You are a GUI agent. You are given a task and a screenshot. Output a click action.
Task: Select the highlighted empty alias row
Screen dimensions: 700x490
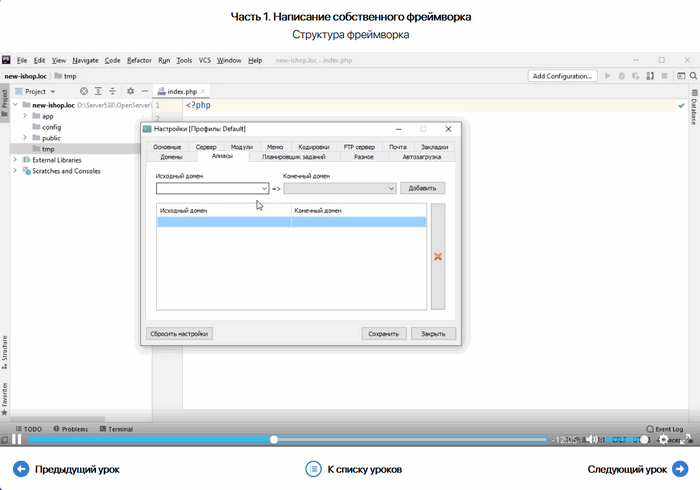[x=291, y=223]
